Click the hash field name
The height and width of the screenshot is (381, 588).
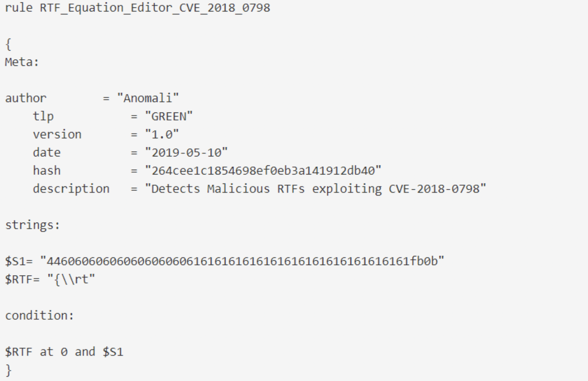(x=47, y=171)
